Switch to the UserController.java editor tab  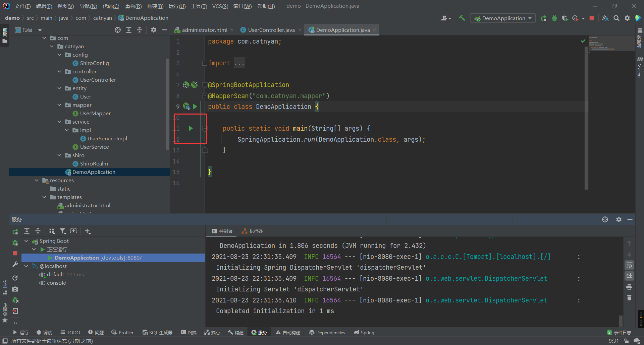(x=271, y=30)
